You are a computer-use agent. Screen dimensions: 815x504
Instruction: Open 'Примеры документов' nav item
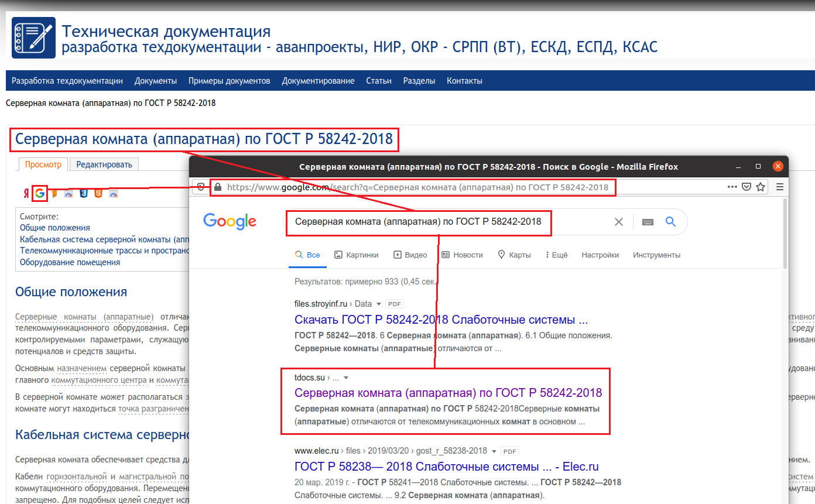pyautogui.click(x=230, y=81)
